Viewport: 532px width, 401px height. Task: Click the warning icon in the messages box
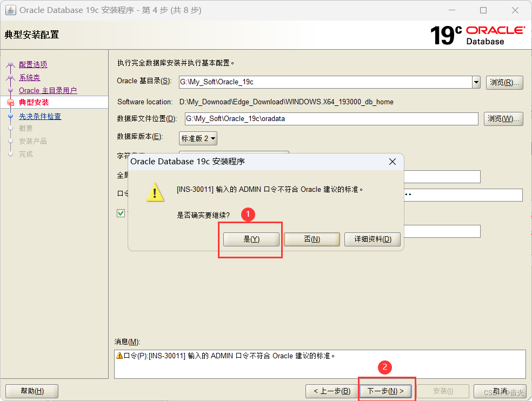tap(119, 356)
